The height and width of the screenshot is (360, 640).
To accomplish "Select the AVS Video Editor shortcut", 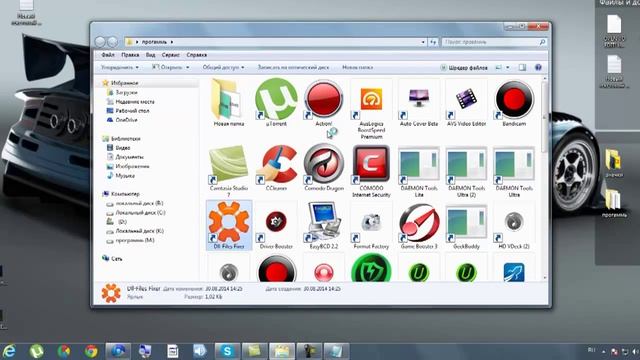I will 466,103.
